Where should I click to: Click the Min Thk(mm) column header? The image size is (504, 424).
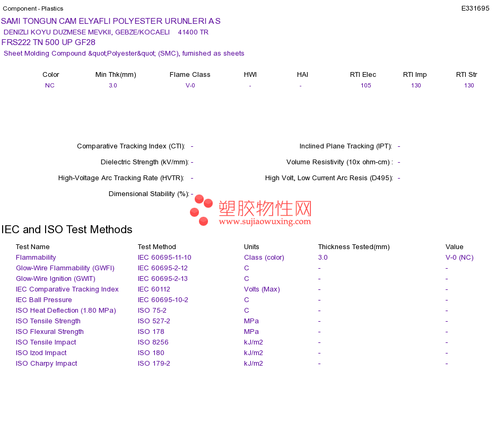click(116, 75)
